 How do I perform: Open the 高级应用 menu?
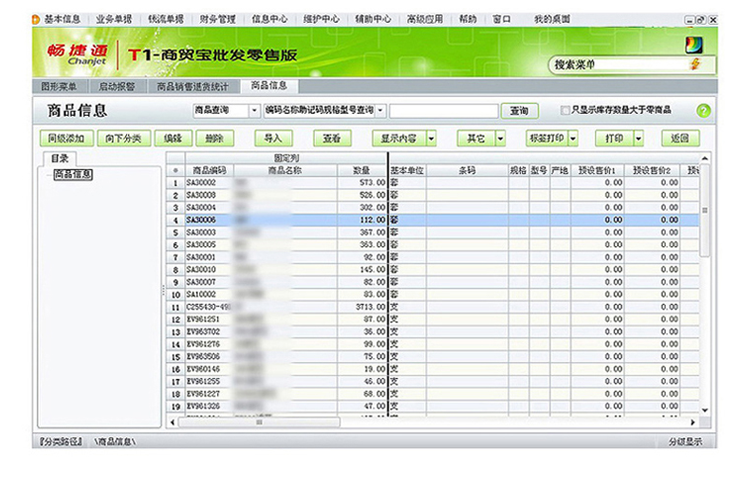tap(425, 20)
